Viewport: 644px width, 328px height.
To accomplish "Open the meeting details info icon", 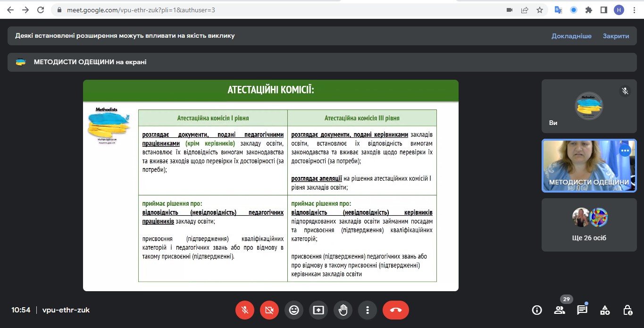I will (x=537, y=310).
